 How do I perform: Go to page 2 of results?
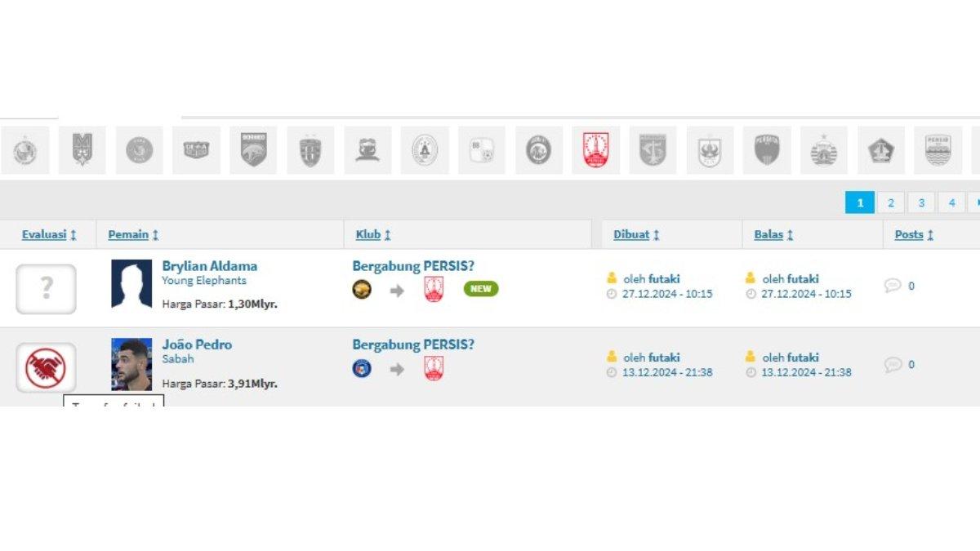tap(891, 202)
